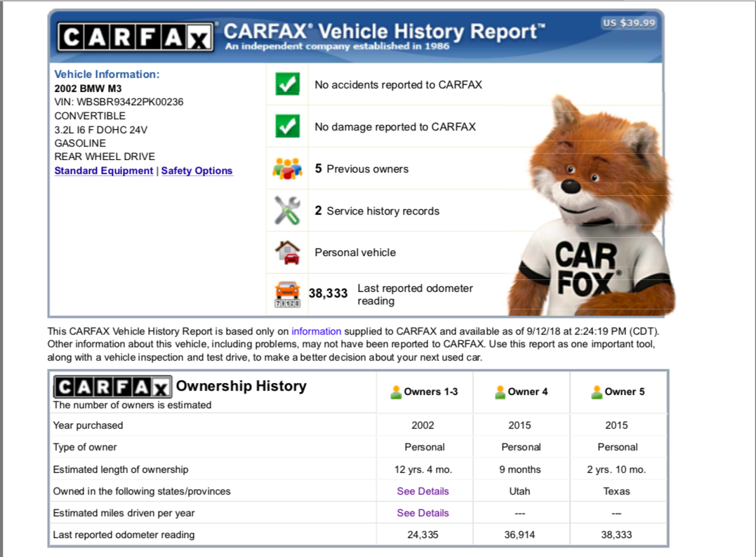Click the Texas state cell

[x=616, y=491]
